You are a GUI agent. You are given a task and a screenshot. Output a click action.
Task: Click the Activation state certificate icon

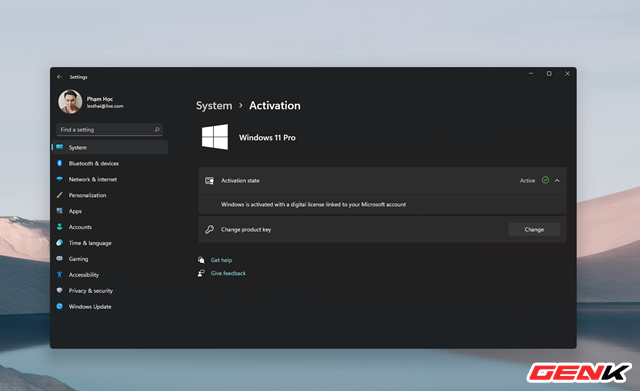pos(209,180)
